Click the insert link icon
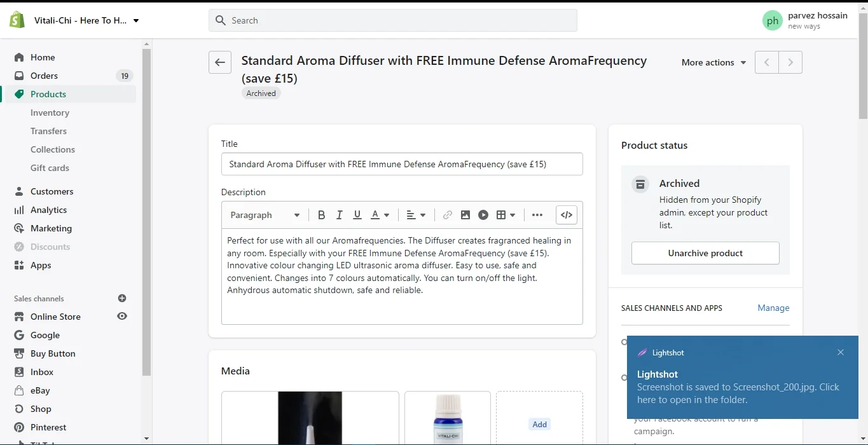The image size is (868, 445). coord(447,215)
